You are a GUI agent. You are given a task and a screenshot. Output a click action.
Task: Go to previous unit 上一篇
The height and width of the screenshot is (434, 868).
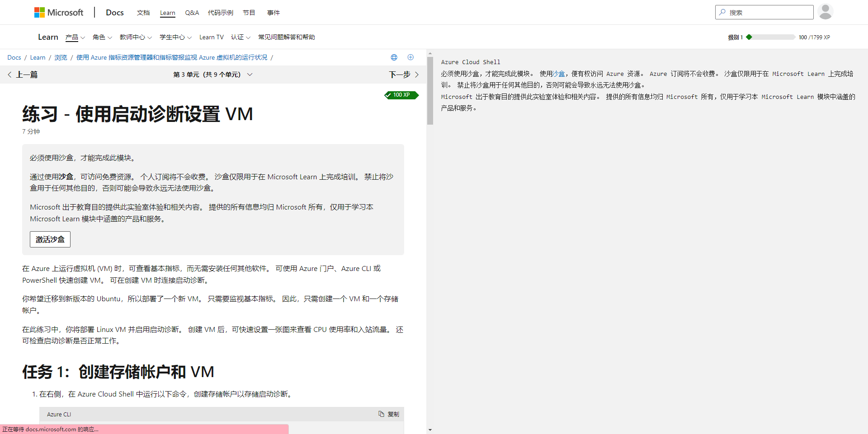(x=23, y=75)
